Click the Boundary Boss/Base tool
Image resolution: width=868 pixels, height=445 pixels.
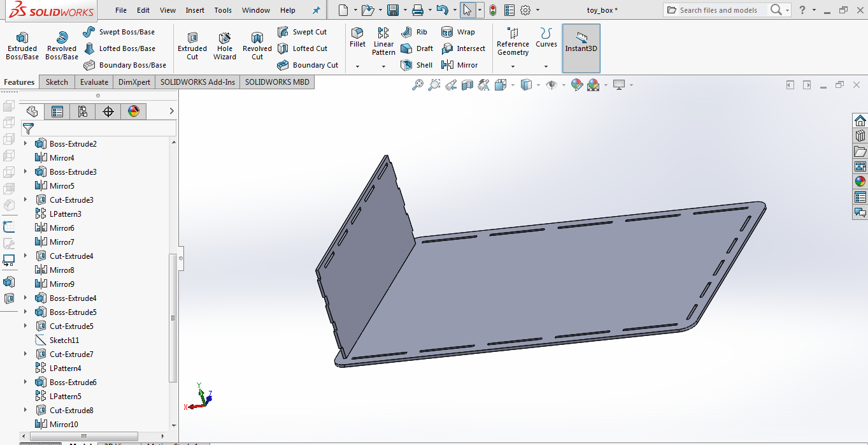coord(125,65)
